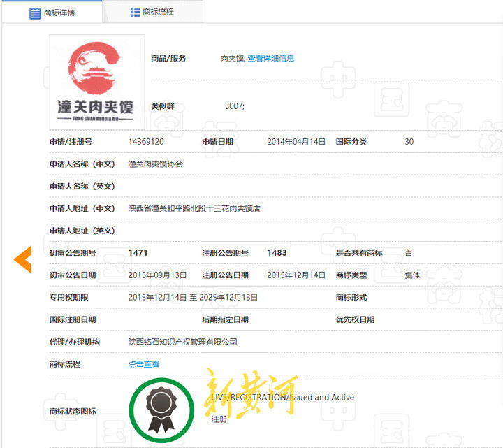Click similar group value 3007;
Image resolution: width=503 pixels, height=448 pixels.
(235, 106)
